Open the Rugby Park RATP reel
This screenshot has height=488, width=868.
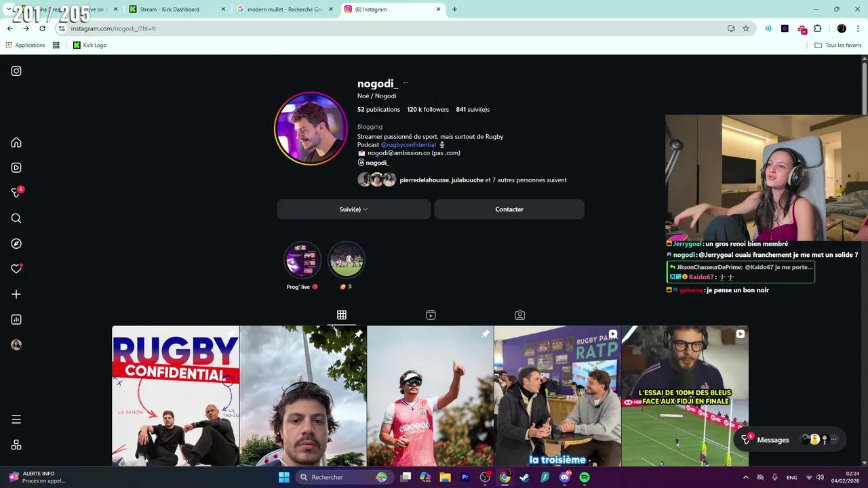pos(557,396)
